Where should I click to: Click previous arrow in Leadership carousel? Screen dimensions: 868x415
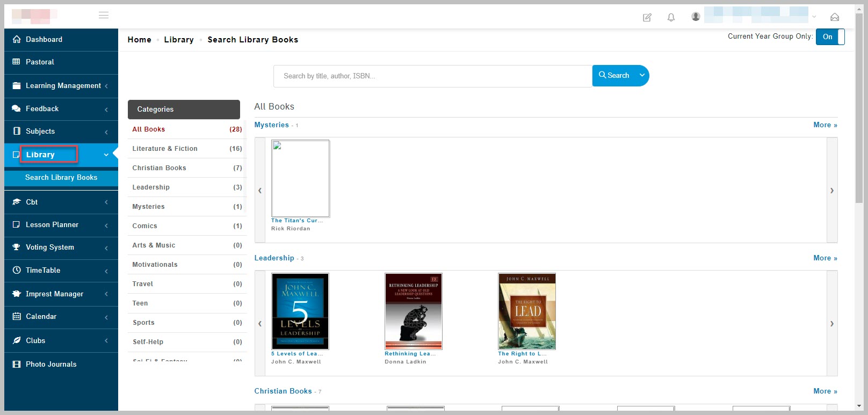click(x=260, y=324)
